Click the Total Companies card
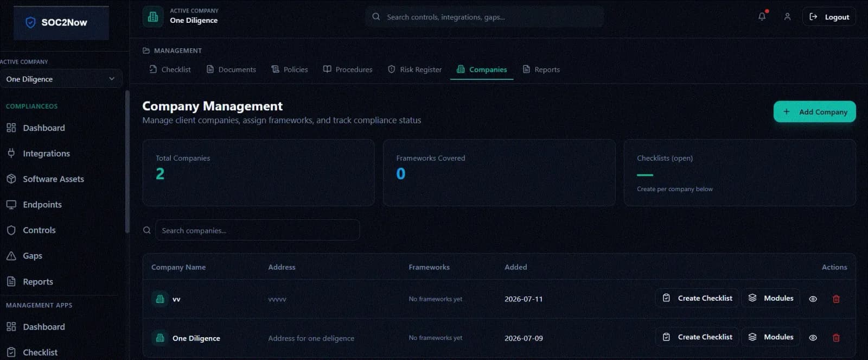The width and height of the screenshot is (868, 360). click(x=258, y=172)
